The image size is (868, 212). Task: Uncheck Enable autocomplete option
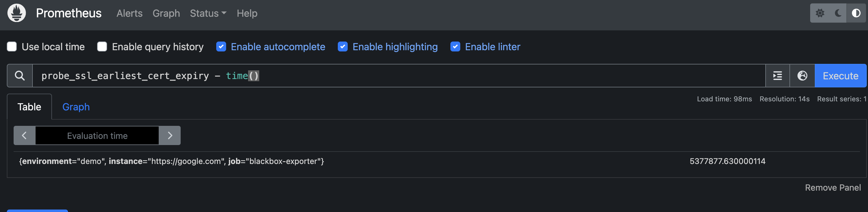pos(221,46)
